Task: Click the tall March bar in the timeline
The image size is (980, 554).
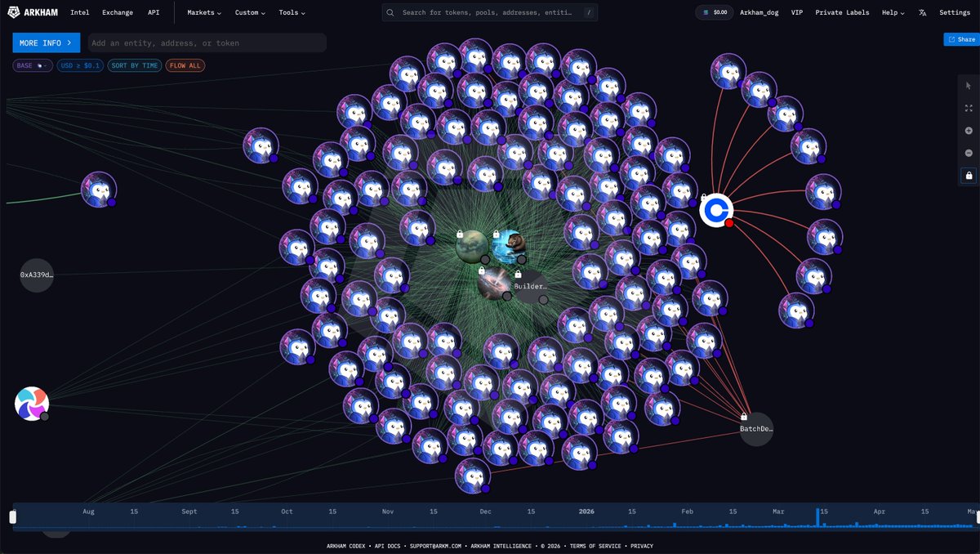Action: pyautogui.click(x=817, y=517)
